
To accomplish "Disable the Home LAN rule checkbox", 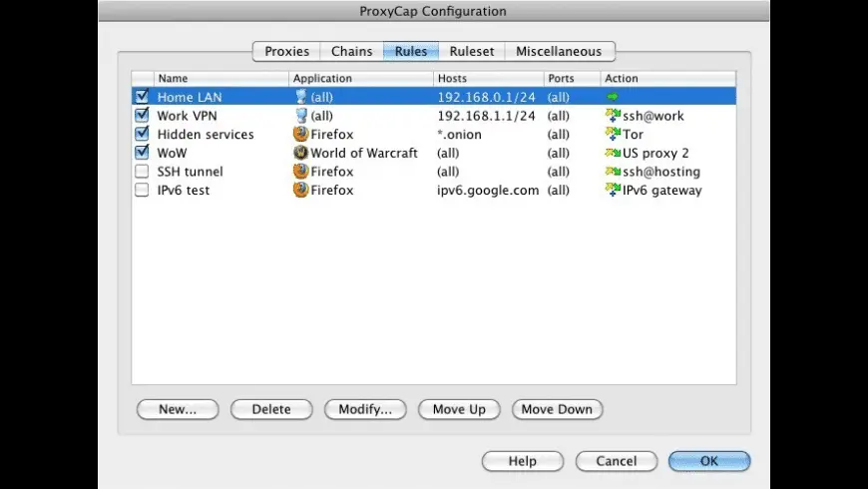I will [142, 97].
